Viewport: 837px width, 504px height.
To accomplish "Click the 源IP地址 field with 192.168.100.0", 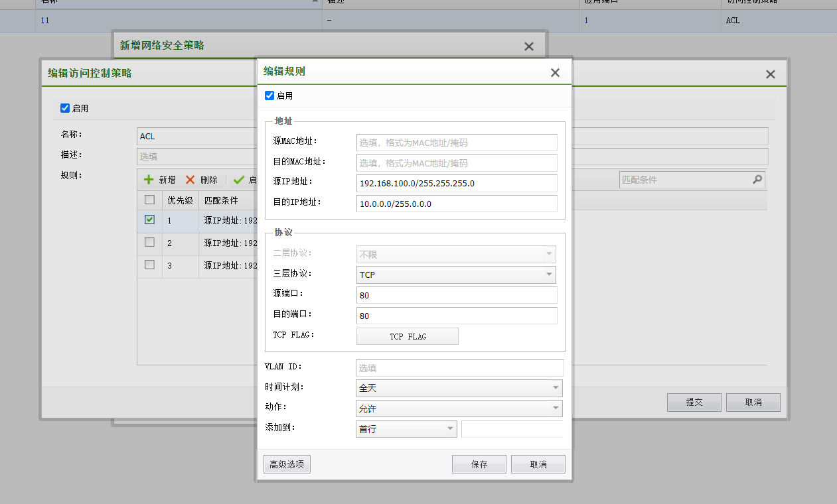I will tap(457, 184).
